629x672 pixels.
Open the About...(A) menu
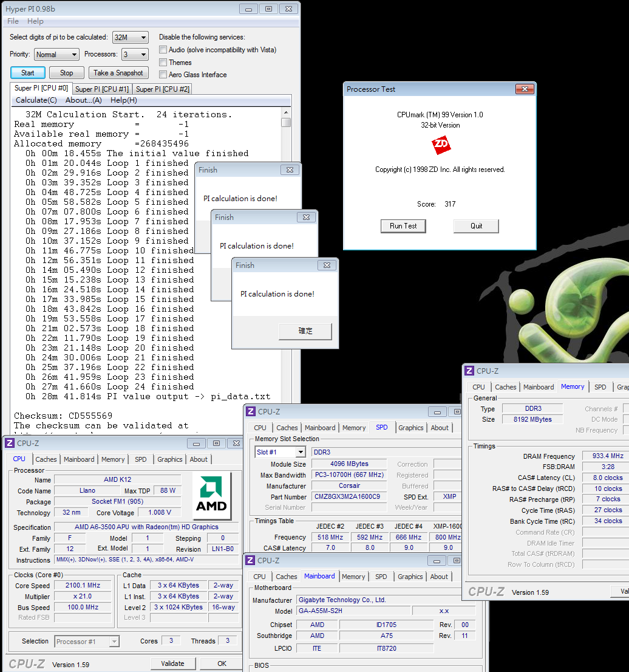click(84, 100)
